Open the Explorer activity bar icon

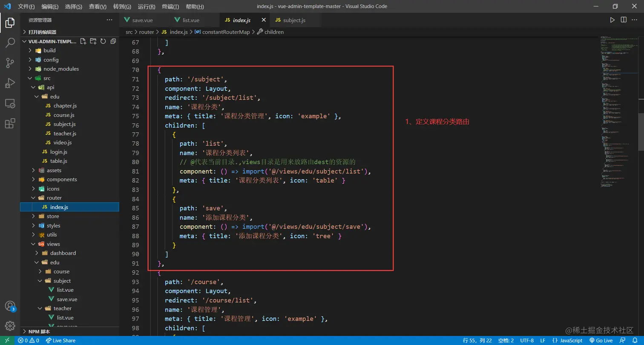[x=10, y=23]
